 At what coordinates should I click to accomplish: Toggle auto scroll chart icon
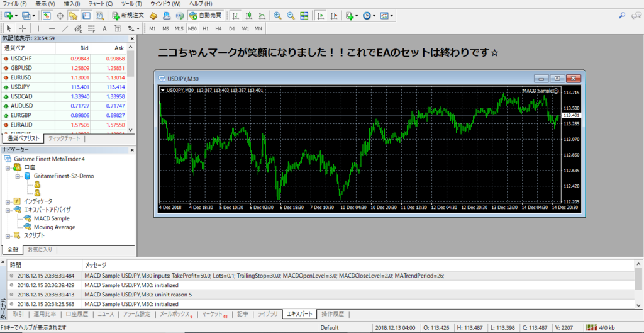(320, 16)
